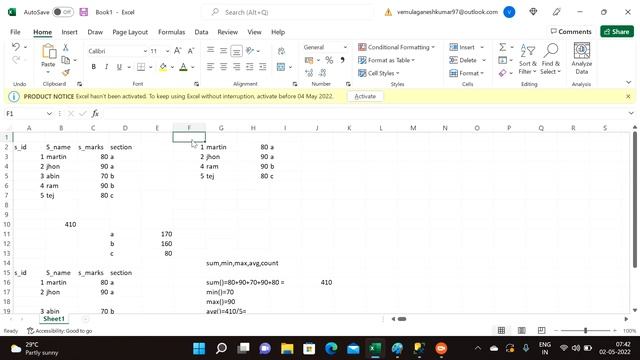The width and height of the screenshot is (640, 360).
Task: Toggle Underline formatting
Action: pos(119,67)
